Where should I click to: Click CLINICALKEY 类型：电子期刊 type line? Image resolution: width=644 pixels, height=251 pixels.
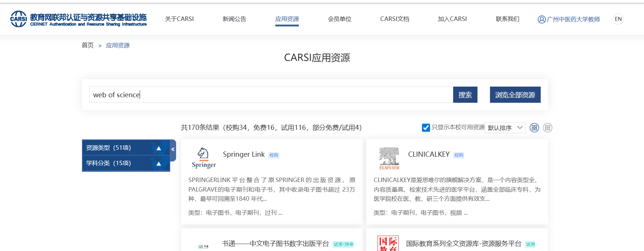tap(421, 213)
